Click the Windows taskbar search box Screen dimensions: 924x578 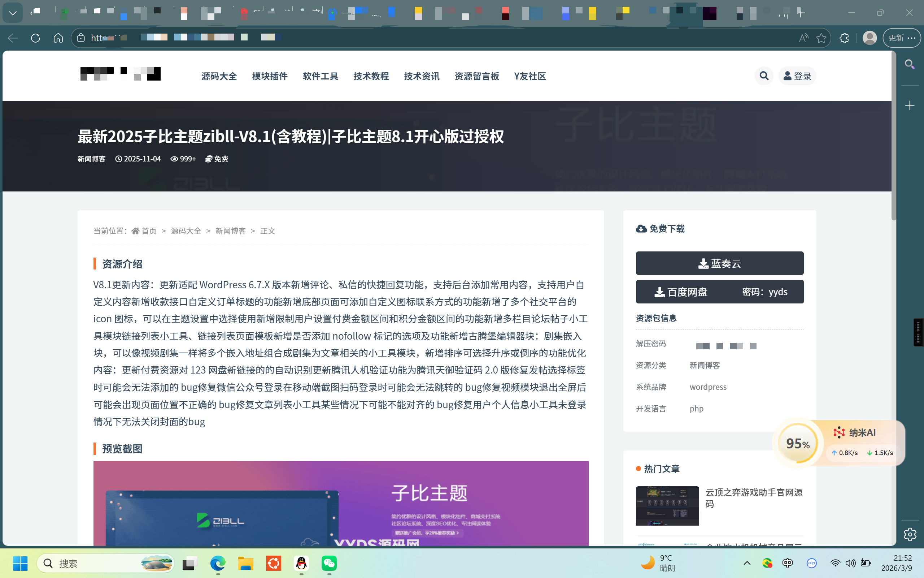(x=106, y=563)
